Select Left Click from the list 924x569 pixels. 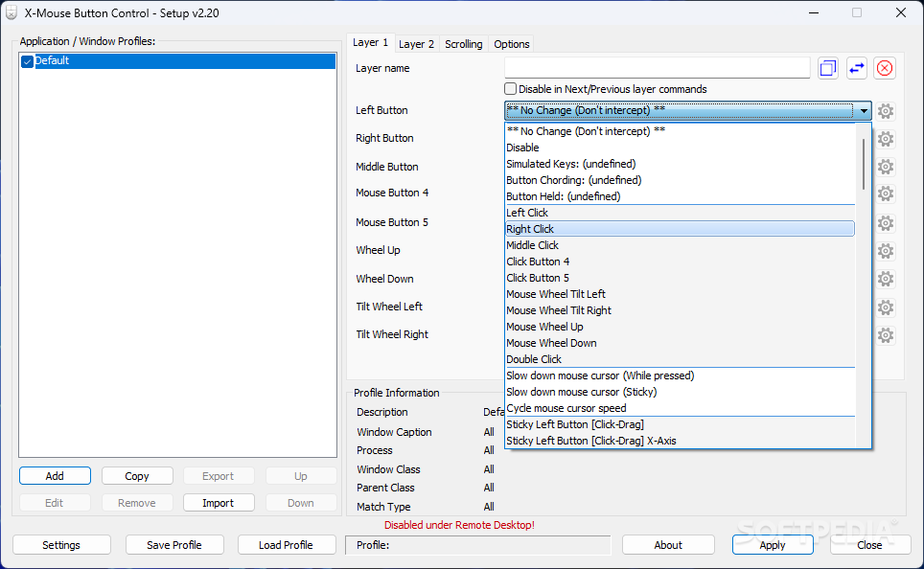coord(680,213)
